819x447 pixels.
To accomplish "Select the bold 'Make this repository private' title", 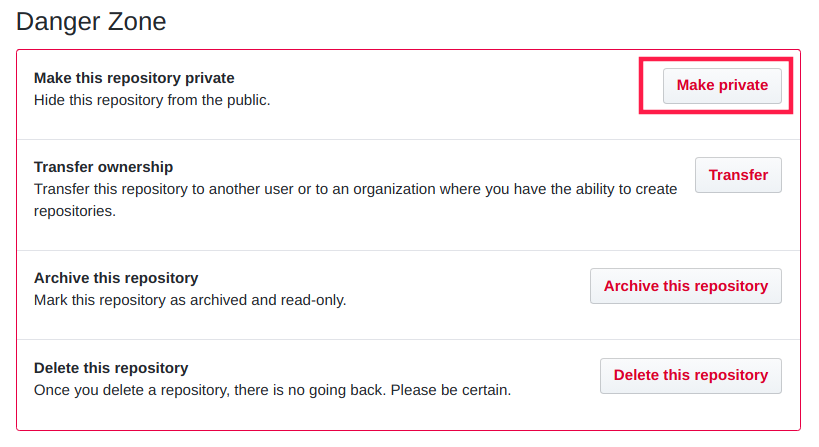I will [x=134, y=78].
